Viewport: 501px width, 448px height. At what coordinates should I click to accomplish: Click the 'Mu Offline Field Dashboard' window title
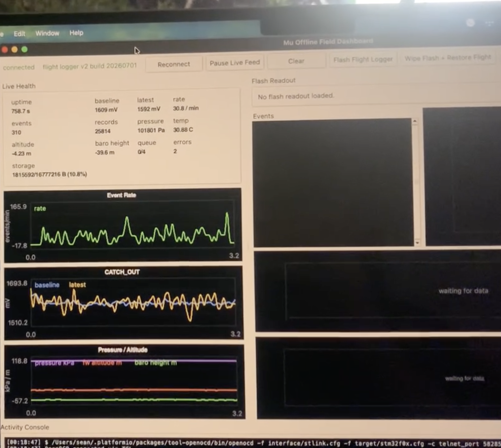328,42
